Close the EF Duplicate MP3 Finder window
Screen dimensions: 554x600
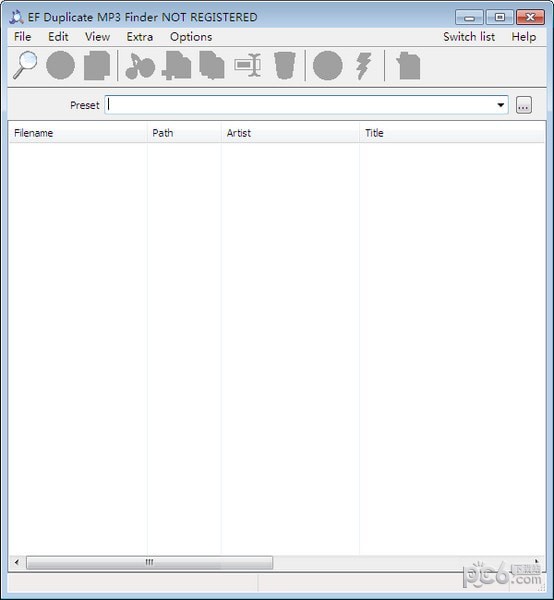point(530,17)
